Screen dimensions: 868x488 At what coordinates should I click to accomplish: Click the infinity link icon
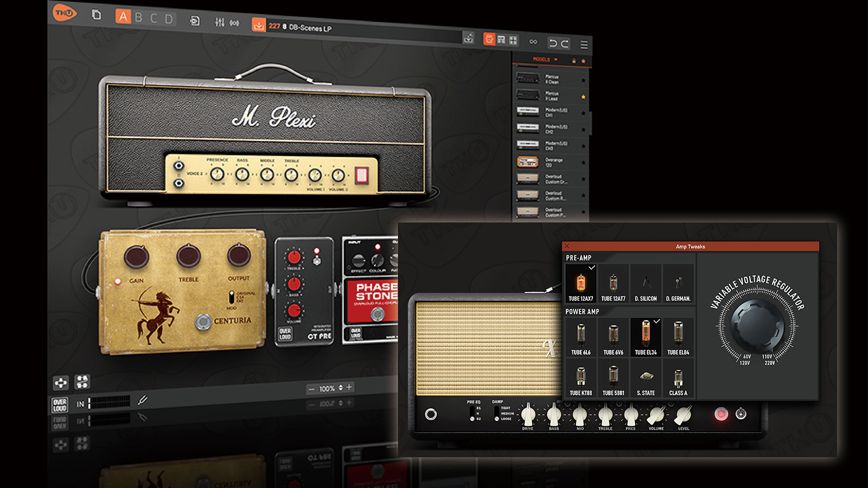[x=533, y=42]
